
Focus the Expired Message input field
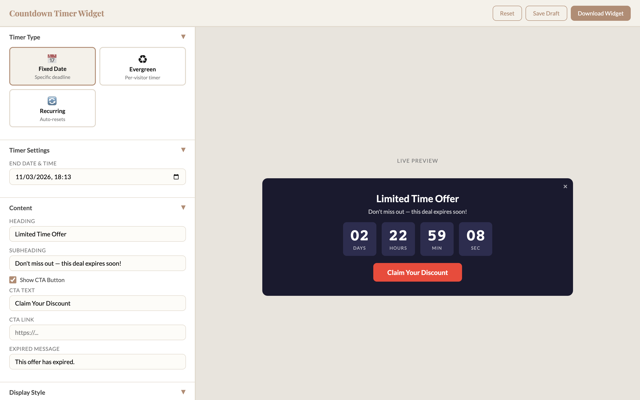point(97,362)
